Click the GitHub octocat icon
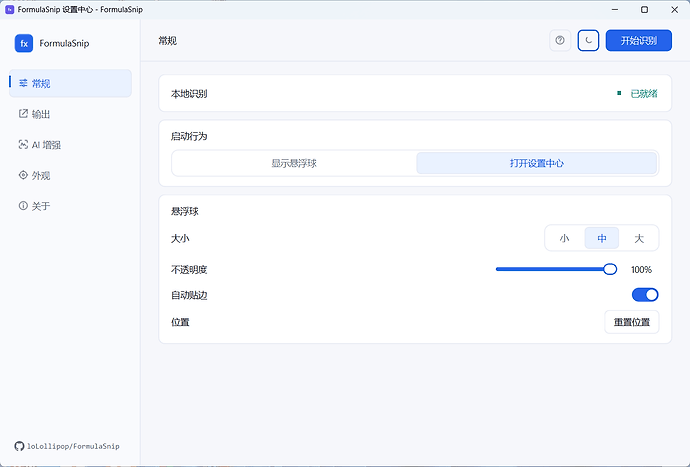Image resolution: width=690 pixels, height=467 pixels. tap(19, 446)
